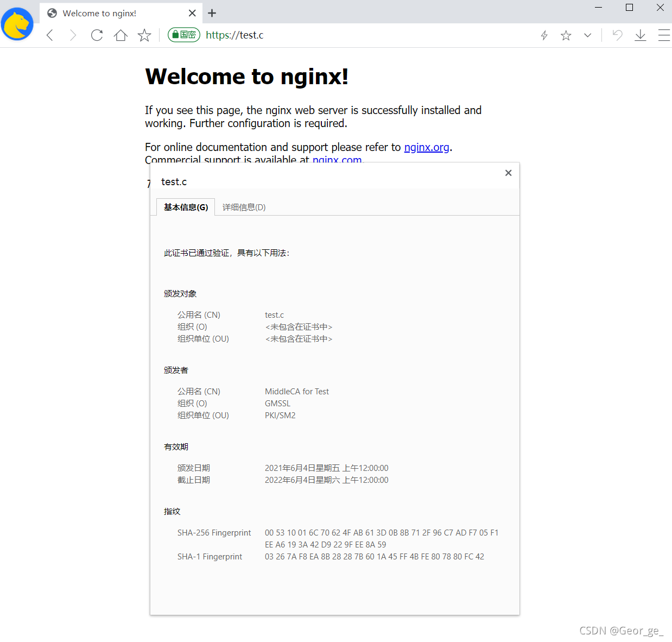Click the issue date 2021年6月4日 value
The image size is (672, 642).
(327, 468)
